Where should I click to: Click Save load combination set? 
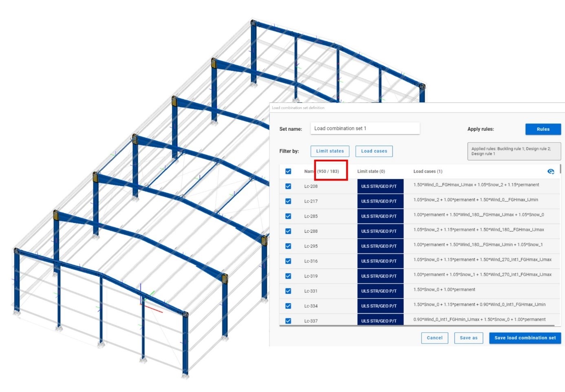point(525,337)
